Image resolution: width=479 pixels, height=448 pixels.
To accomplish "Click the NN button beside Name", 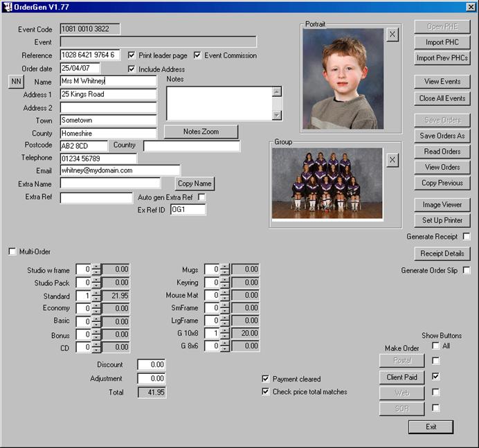I will [16, 82].
